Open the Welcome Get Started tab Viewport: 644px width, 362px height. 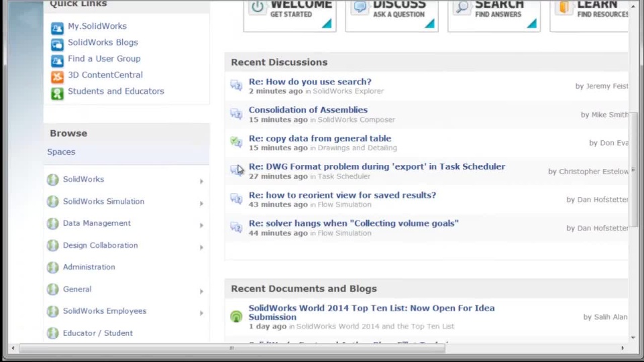[290, 15]
